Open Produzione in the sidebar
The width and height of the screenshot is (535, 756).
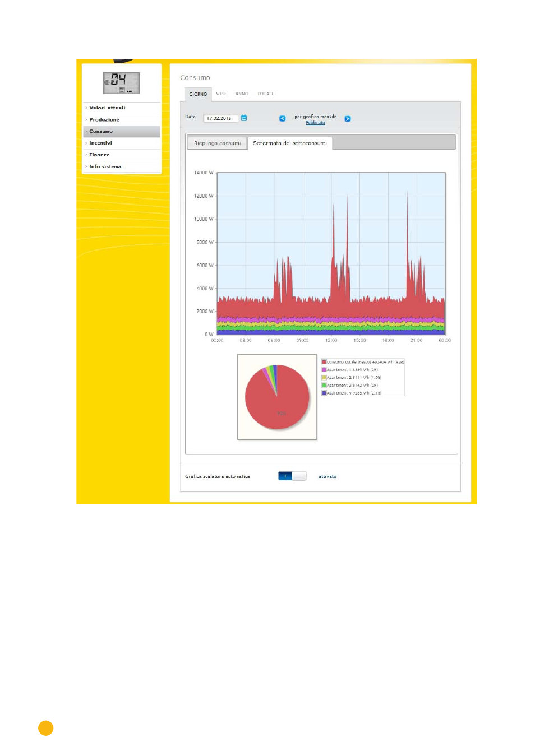pyautogui.click(x=122, y=119)
